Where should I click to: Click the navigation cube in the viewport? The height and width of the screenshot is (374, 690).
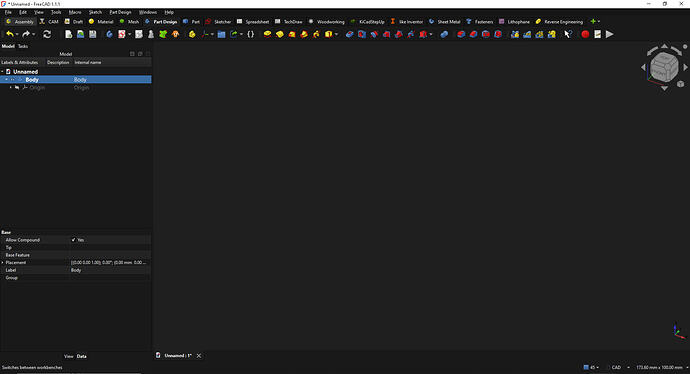click(664, 67)
